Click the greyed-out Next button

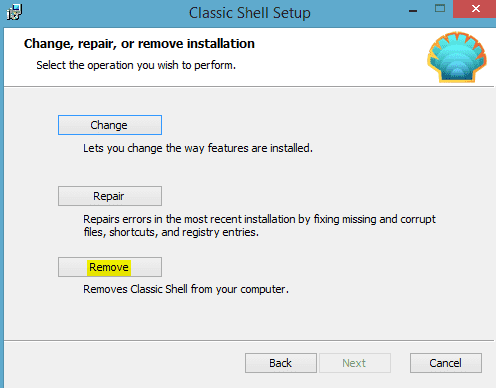point(355,363)
